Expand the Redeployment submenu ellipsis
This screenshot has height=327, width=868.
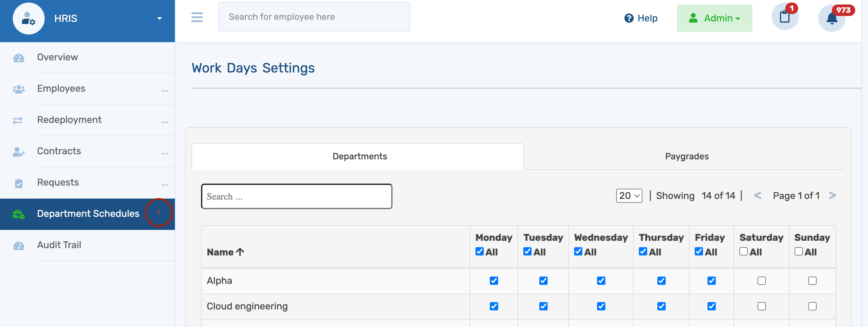164,122
